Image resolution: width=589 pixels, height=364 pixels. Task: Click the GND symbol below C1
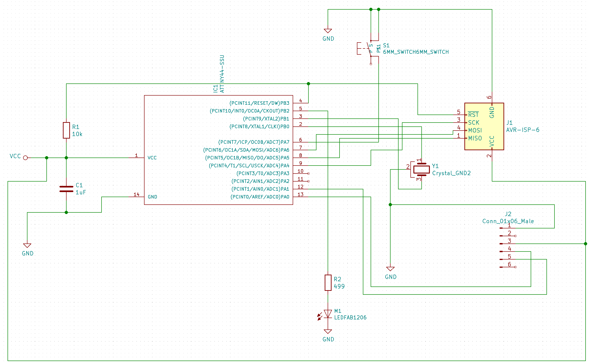(27, 245)
